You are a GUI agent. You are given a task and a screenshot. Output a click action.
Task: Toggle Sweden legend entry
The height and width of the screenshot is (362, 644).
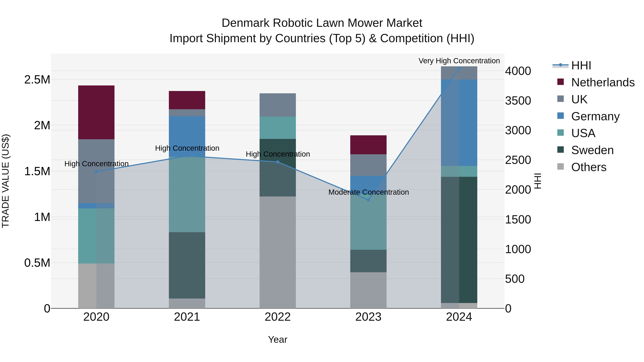click(x=586, y=150)
